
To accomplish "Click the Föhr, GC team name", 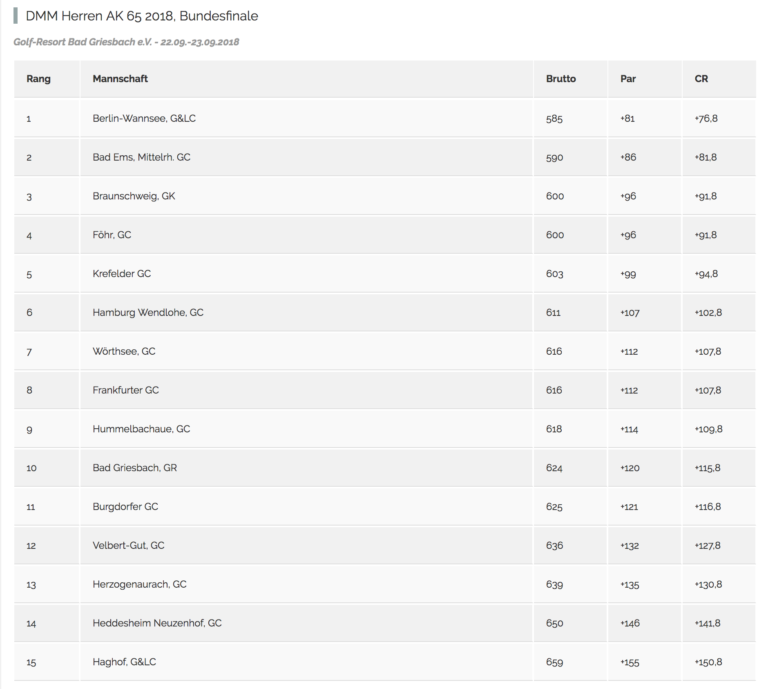I will pos(112,235).
